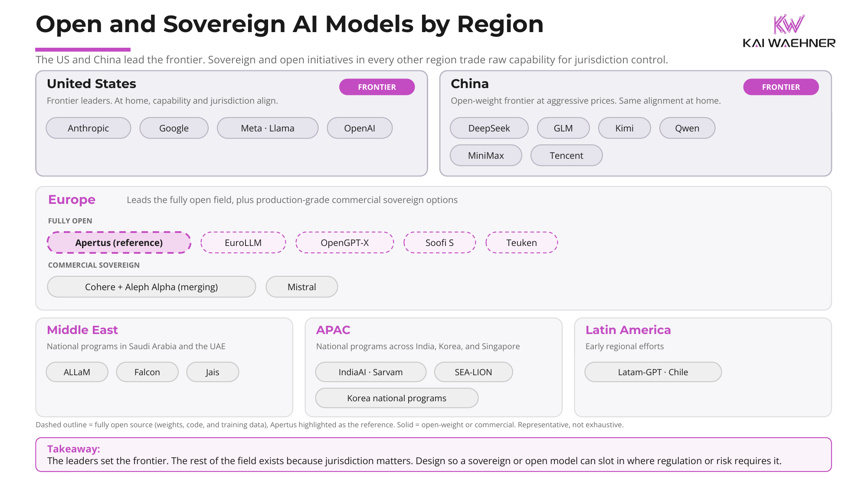
Task: Click the 'Europe' heading
Action: click(72, 200)
